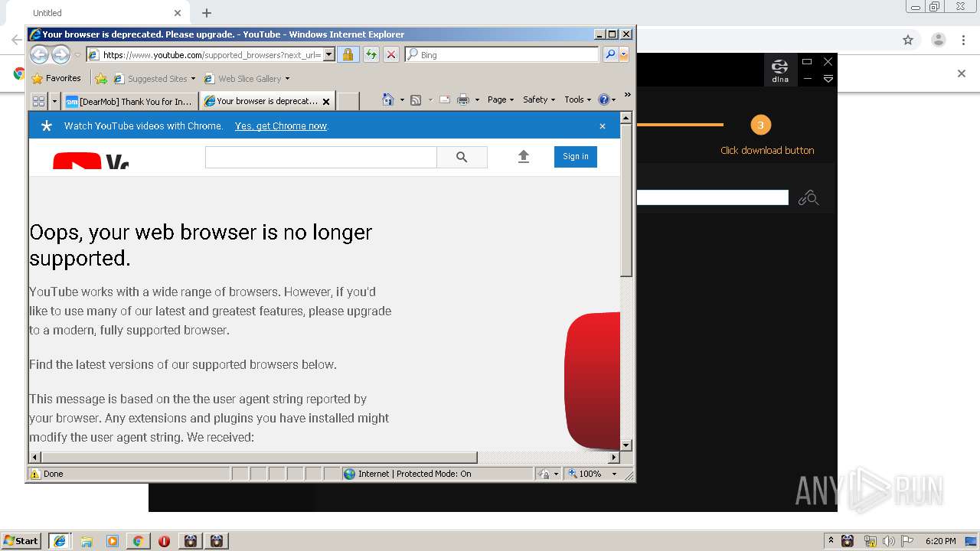Click the IE address bar URL
Viewport: 980px width, 551px height.
tap(211, 54)
